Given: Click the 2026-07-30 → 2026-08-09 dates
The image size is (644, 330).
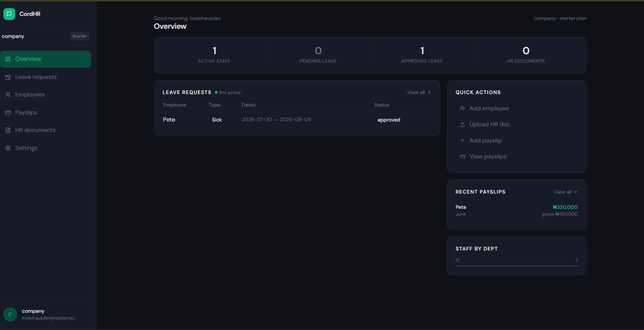Looking at the screenshot, I should pyautogui.click(x=276, y=119).
